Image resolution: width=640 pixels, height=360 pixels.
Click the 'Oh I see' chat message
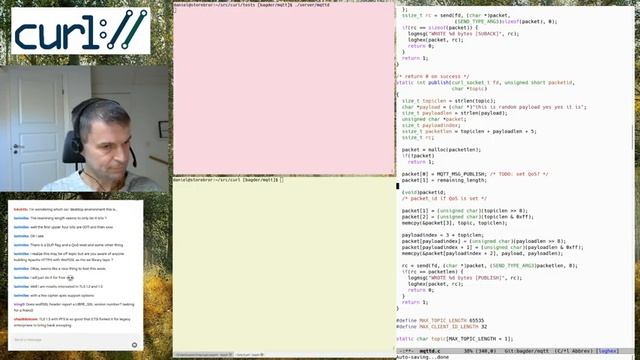pos(29,236)
